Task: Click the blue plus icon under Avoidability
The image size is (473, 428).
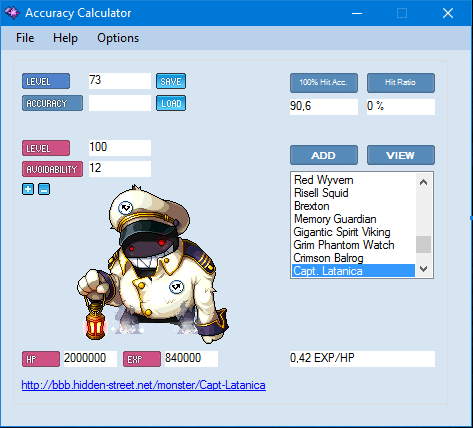Action: pos(28,189)
